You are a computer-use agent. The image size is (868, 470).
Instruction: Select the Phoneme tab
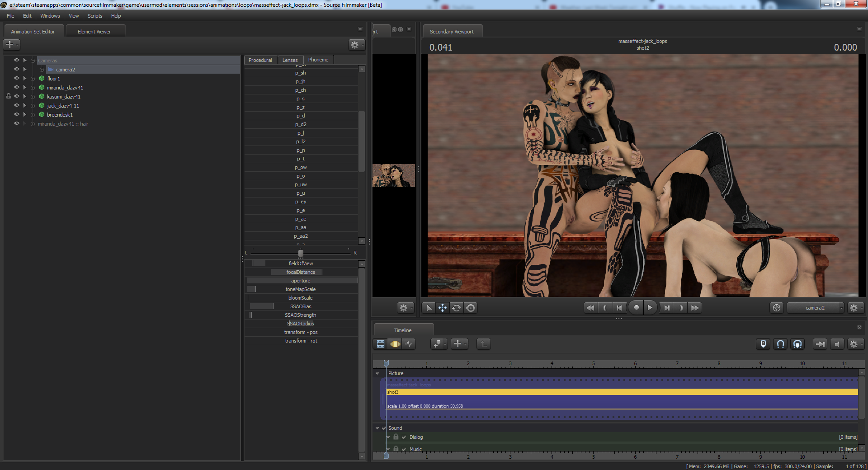pyautogui.click(x=318, y=60)
